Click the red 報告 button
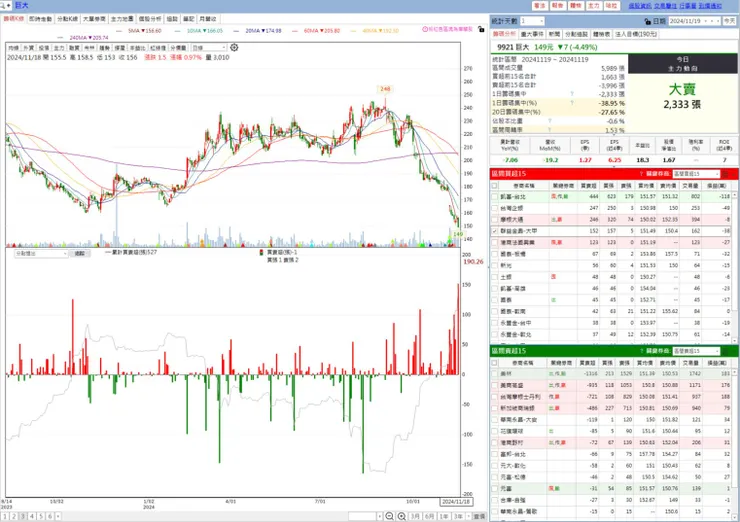 point(557,6)
